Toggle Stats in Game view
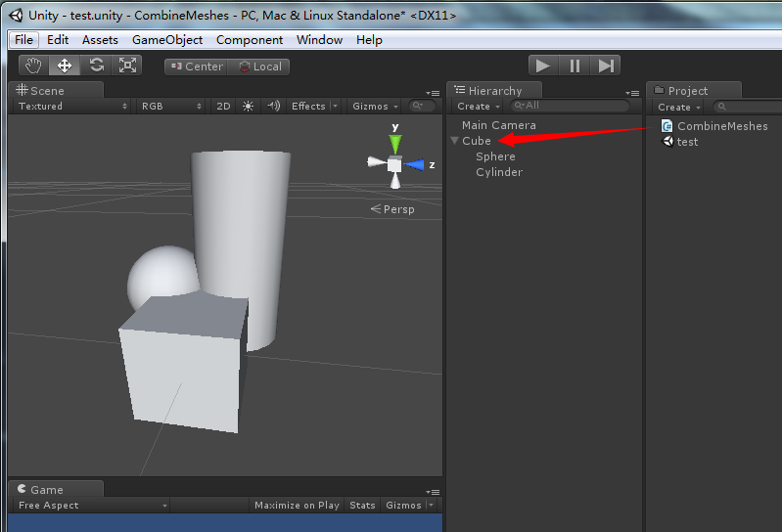This screenshot has height=532, width=782. pyautogui.click(x=362, y=505)
